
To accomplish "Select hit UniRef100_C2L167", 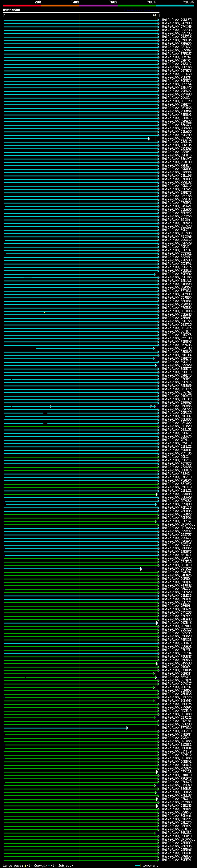I will pos(176,522).
